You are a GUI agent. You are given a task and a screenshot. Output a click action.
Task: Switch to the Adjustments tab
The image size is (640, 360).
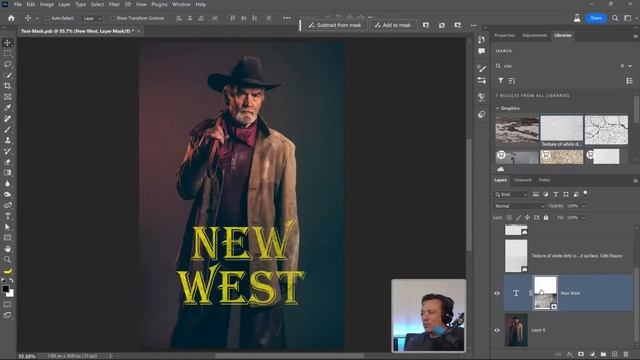tap(534, 36)
